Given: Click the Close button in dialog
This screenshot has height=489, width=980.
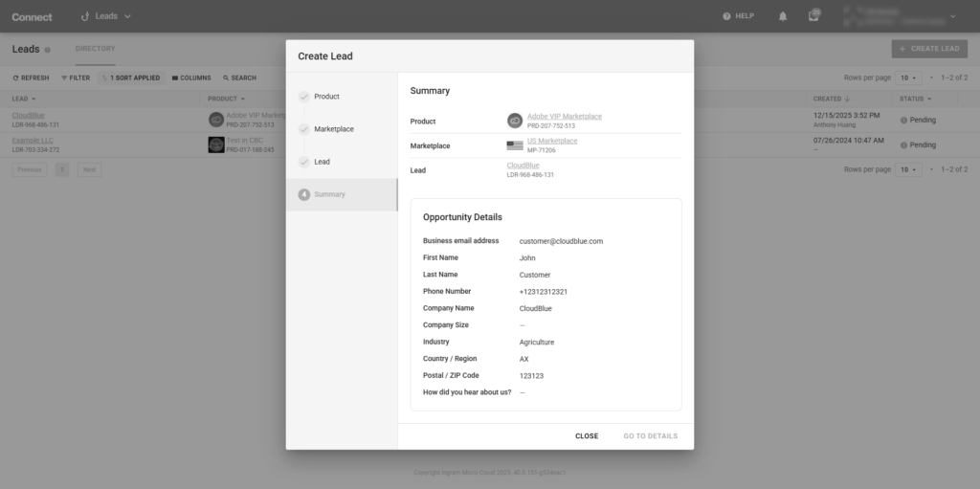Looking at the screenshot, I should (587, 435).
